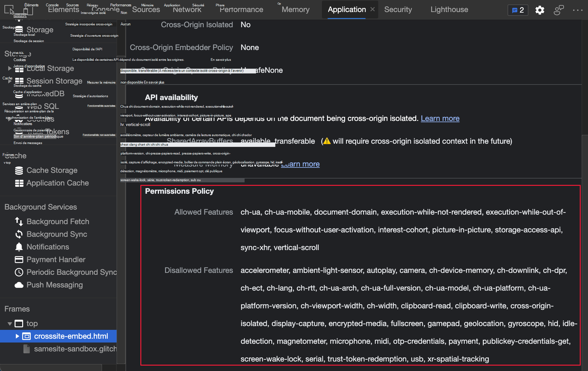Click the top frame window icon
Image resolution: width=588 pixels, height=371 pixels.
pyautogui.click(x=19, y=324)
